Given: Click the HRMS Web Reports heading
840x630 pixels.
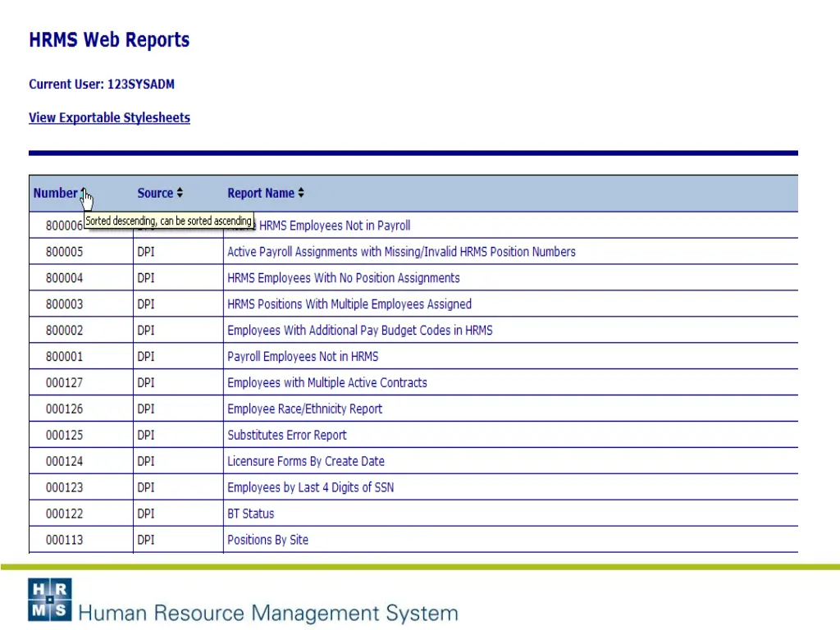Looking at the screenshot, I should click(x=109, y=39).
